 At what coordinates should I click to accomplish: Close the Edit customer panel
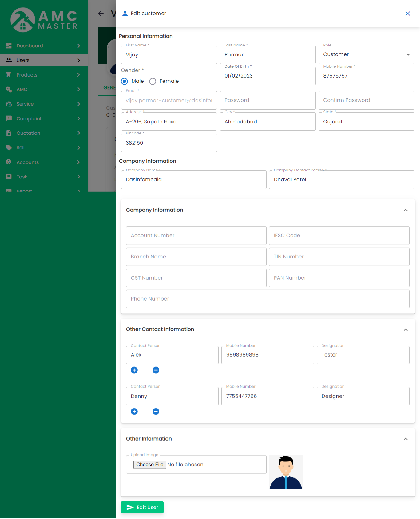tap(408, 14)
